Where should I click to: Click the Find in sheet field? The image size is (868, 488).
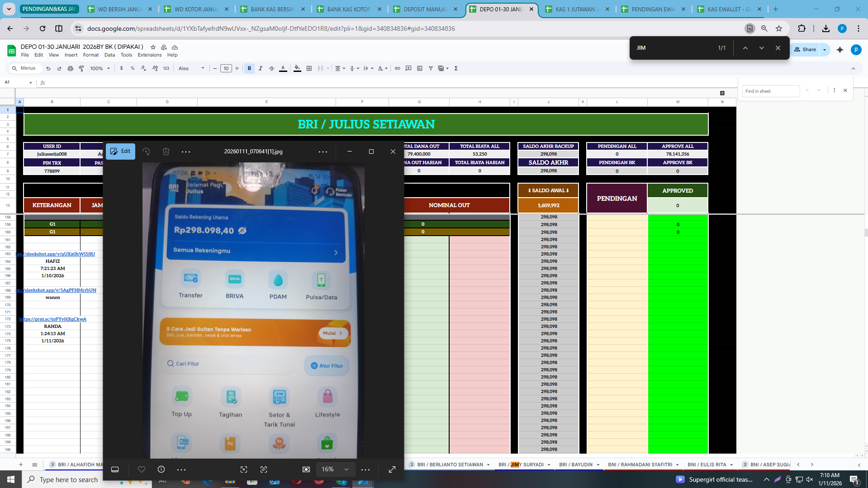[771, 91]
